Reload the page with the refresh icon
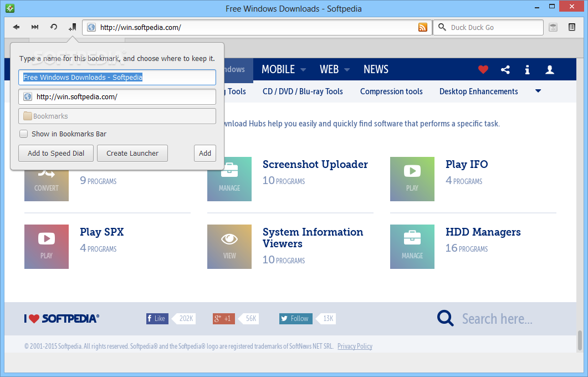Viewport: 588px width, 377px height. [54, 27]
